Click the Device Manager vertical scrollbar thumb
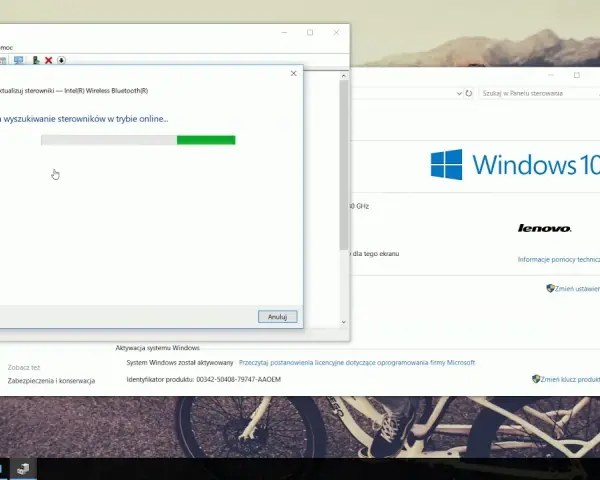600x480 pixels. pyautogui.click(x=344, y=165)
